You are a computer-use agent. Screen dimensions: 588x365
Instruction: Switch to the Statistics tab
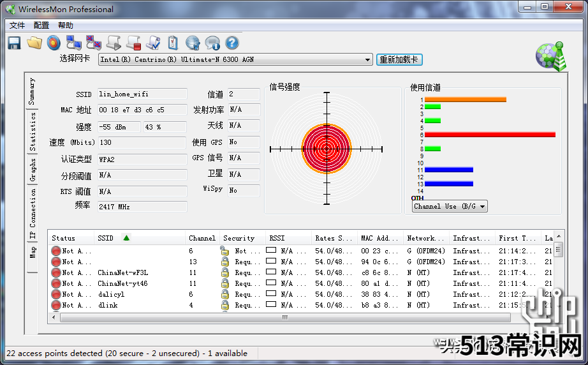(x=33, y=131)
